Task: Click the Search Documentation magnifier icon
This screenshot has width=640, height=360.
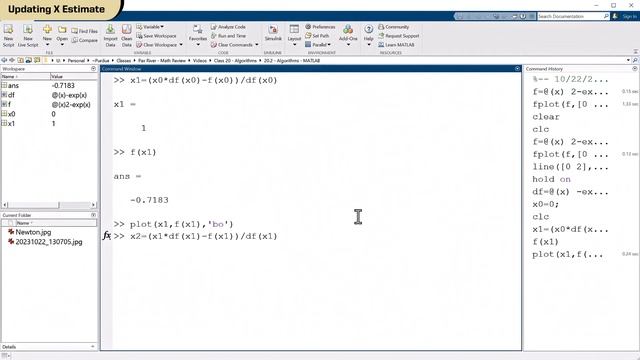Action: point(606,16)
